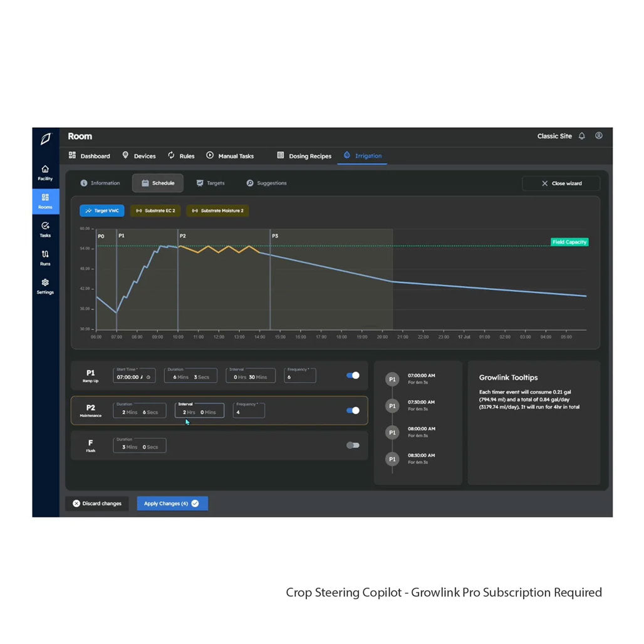
Task: Enable the Flush toggle switch
Action: (353, 445)
